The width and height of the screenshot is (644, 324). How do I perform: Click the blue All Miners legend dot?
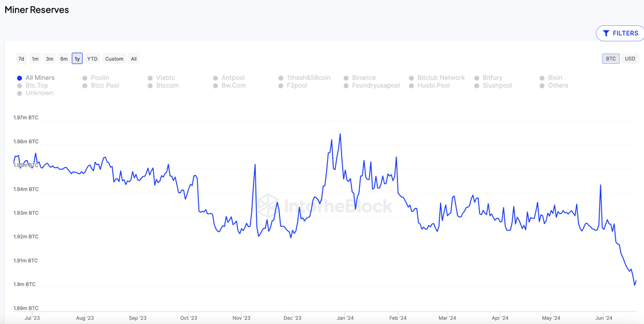point(20,78)
